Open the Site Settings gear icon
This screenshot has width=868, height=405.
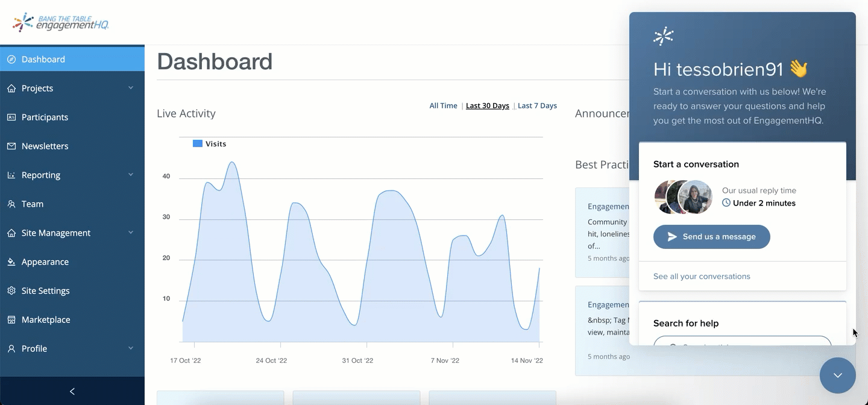(11, 290)
